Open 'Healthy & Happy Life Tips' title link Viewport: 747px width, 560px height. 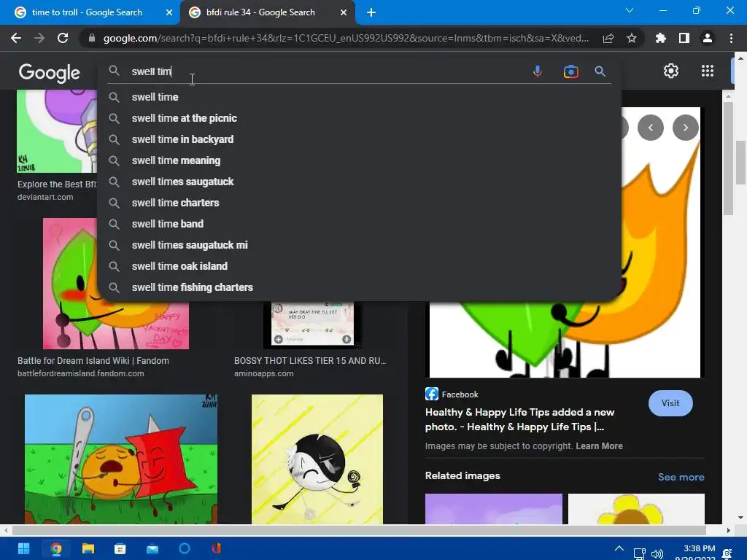point(519,419)
